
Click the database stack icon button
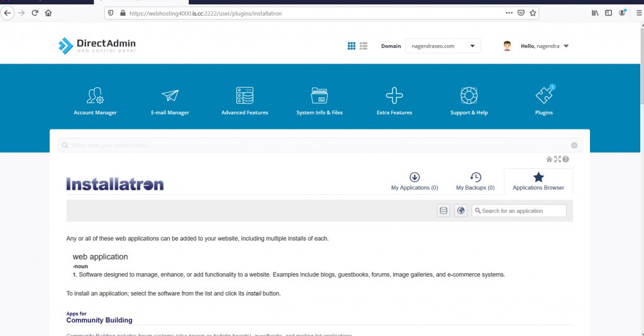point(443,211)
